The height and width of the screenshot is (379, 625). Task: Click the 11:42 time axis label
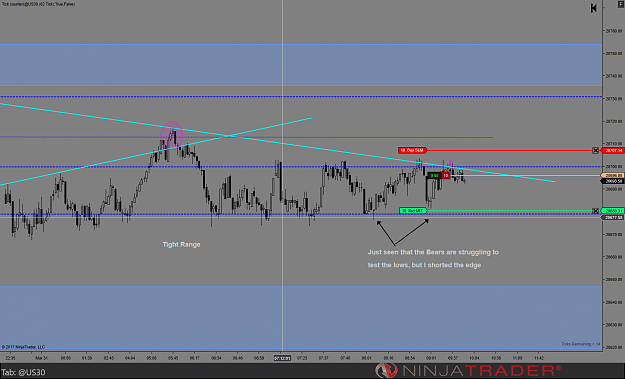click(x=539, y=358)
